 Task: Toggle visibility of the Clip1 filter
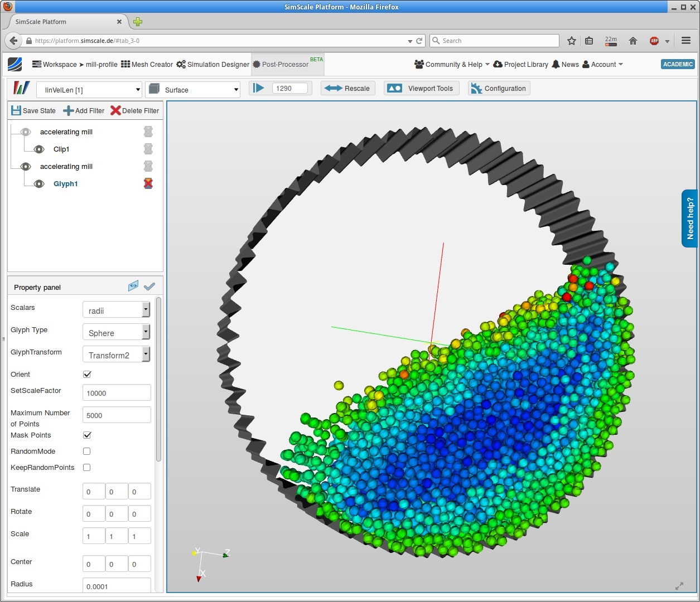tap(39, 149)
